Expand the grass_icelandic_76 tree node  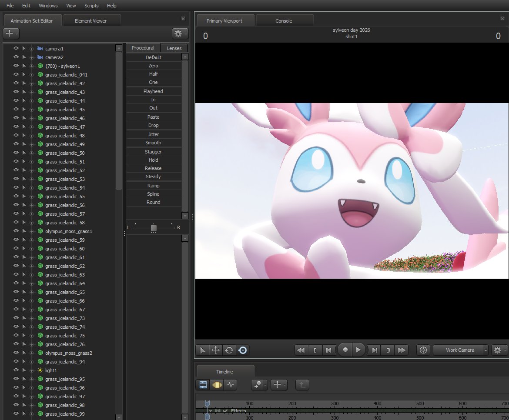tap(31, 344)
